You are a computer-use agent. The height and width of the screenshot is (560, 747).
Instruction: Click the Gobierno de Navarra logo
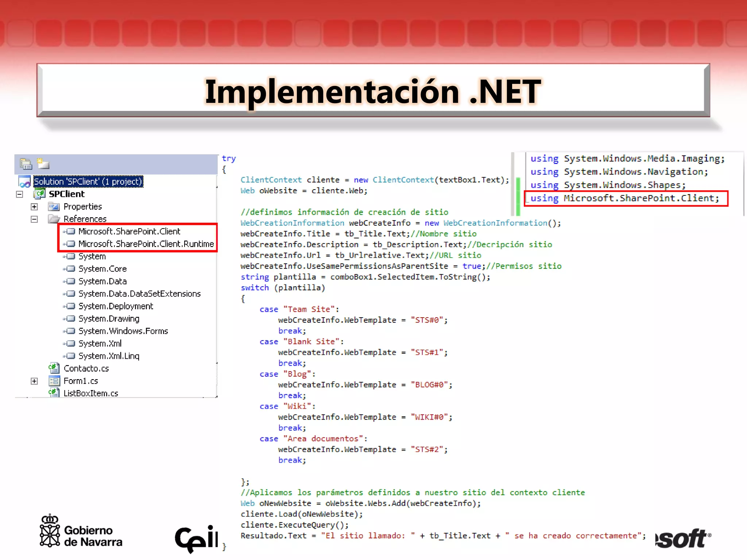point(81,531)
